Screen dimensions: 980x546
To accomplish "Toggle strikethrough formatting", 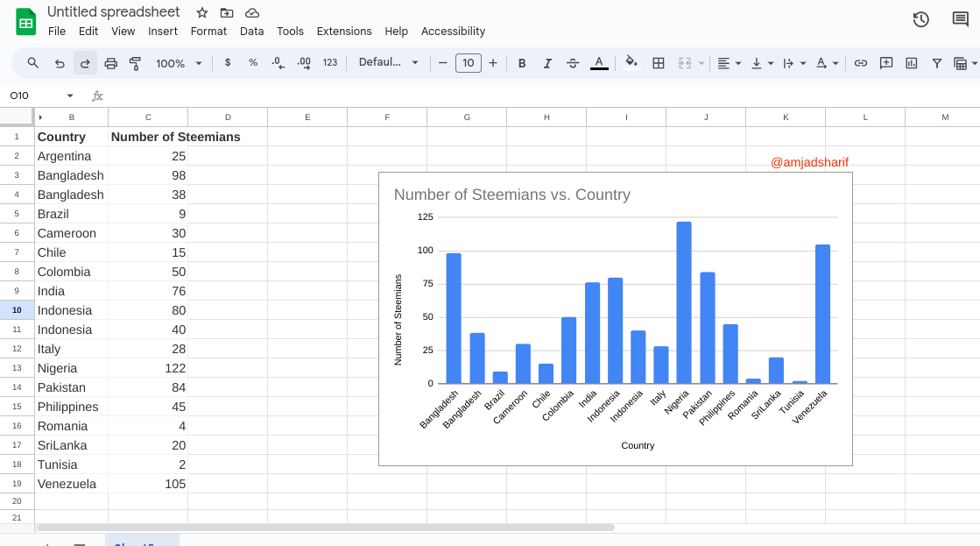I will (573, 63).
